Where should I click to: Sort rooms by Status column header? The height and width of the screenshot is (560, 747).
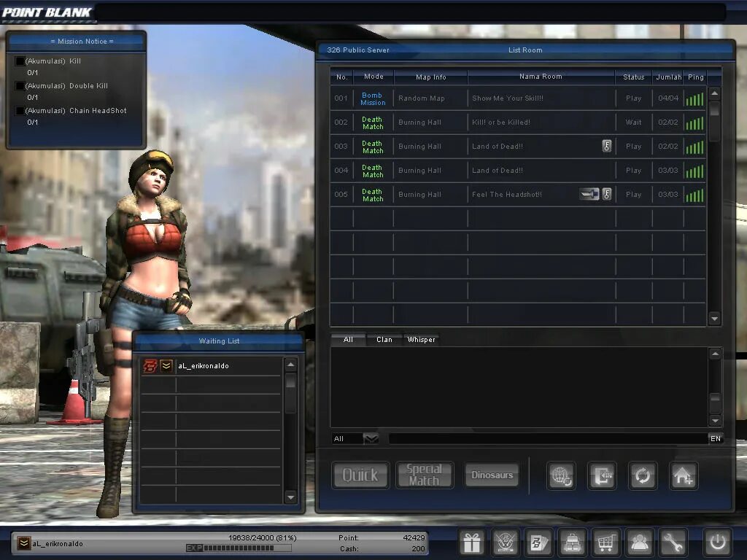pyautogui.click(x=634, y=77)
